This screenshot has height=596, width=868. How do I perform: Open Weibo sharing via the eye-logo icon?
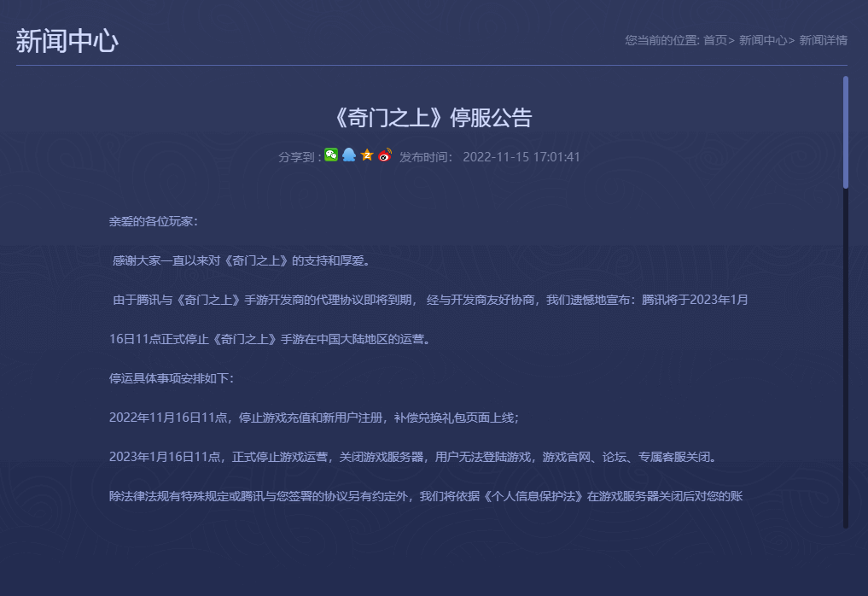coord(383,155)
